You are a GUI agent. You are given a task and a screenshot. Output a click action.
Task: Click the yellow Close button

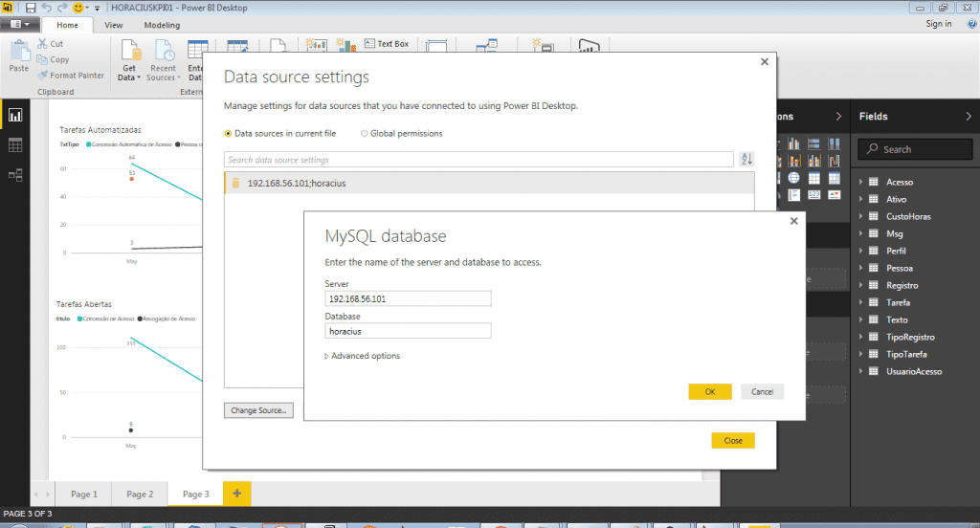[733, 441]
